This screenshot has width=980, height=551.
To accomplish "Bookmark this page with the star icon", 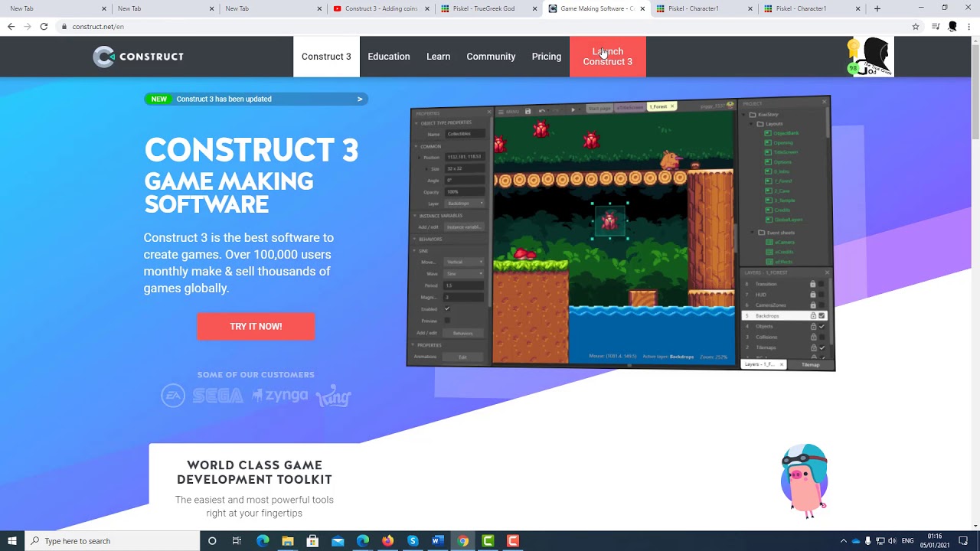I will coord(915,26).
